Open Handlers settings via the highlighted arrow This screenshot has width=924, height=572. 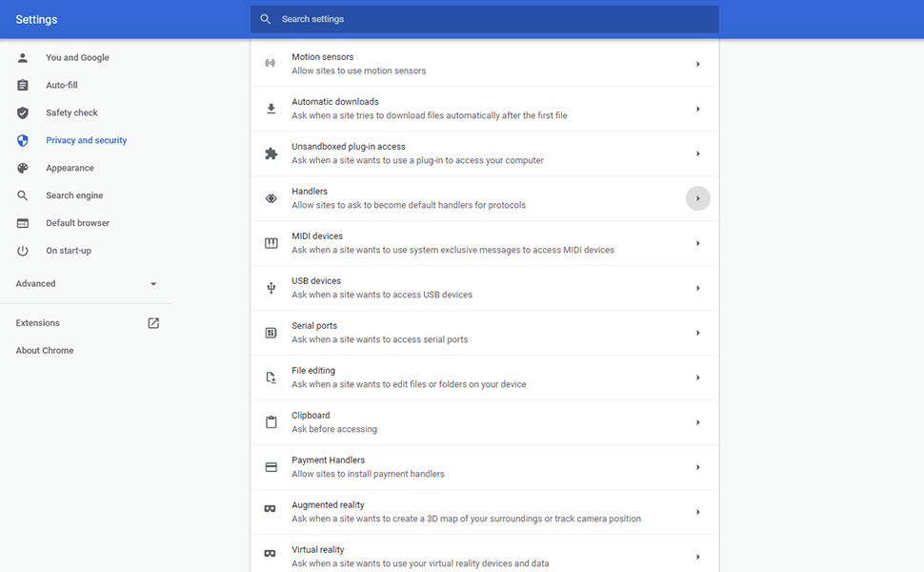(697, 198)
